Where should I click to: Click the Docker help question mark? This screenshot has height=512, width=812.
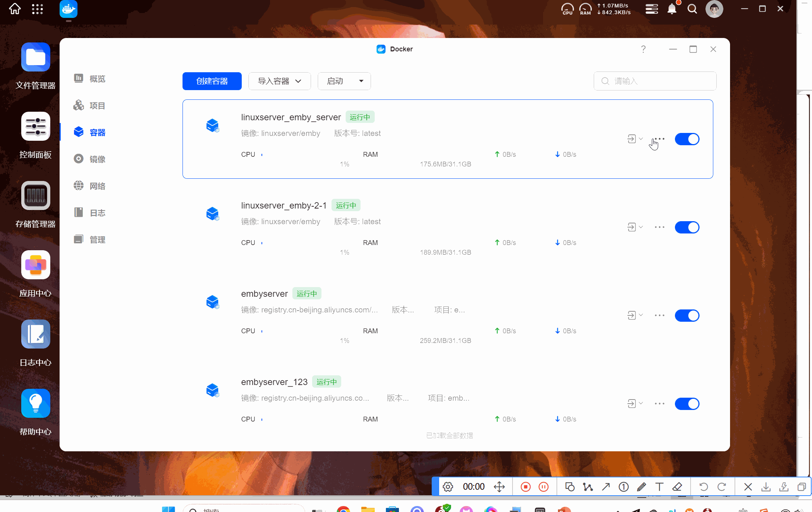pyautogui.click(x=643, y=49)
